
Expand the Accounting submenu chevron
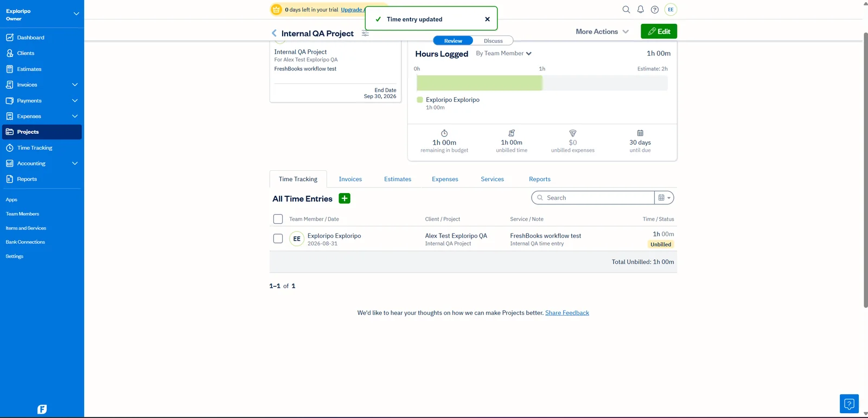[75, 163]
